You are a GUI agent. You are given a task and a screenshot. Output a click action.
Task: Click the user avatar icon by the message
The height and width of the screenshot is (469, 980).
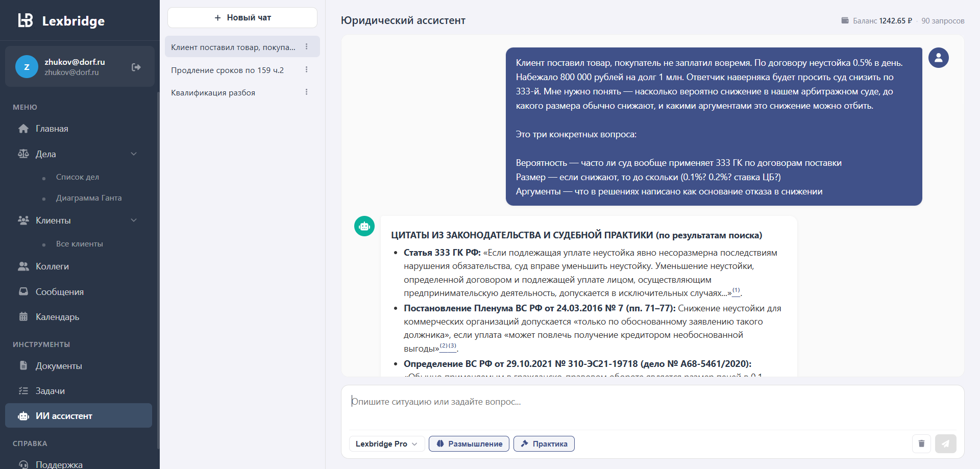[939, 58]
